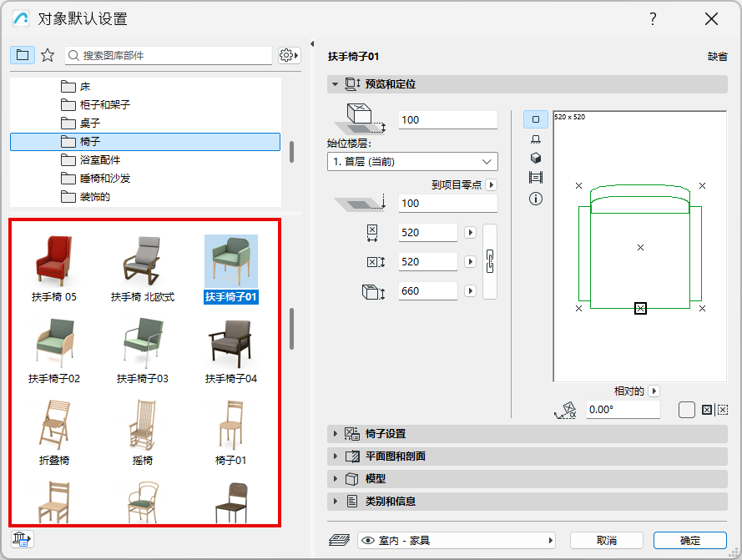Select the 3D shaded preview icon

(535, 158)
